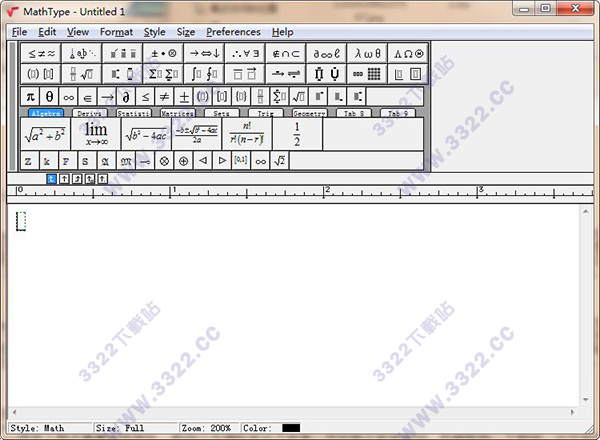Insert the circled plus symbol
Viewport: 600px width, 440px height.
(x=184, y=161)
